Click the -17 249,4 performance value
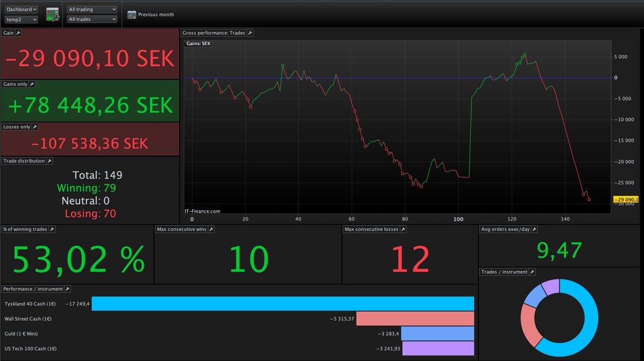Image resolution: width=644 pixels, height=361 pixels. pos(77,304)
